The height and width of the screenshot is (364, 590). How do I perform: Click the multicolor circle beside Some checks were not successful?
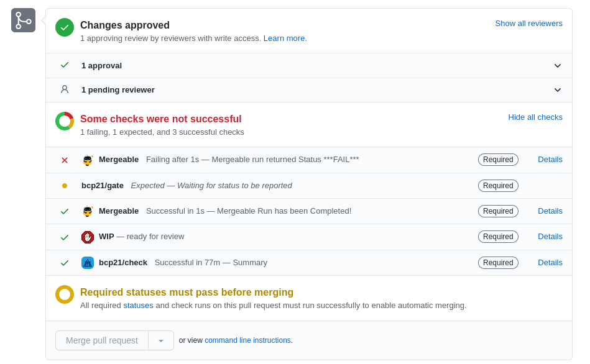64,121
